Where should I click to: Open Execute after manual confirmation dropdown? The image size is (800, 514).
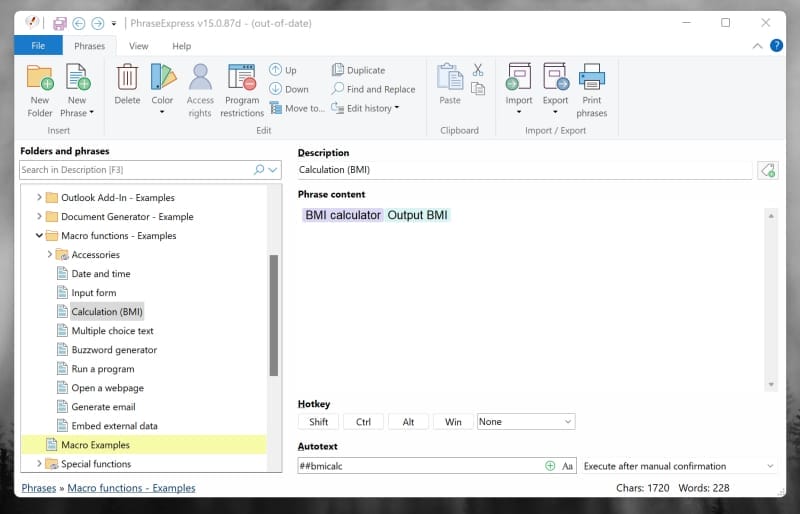click(x=679, y=466)
